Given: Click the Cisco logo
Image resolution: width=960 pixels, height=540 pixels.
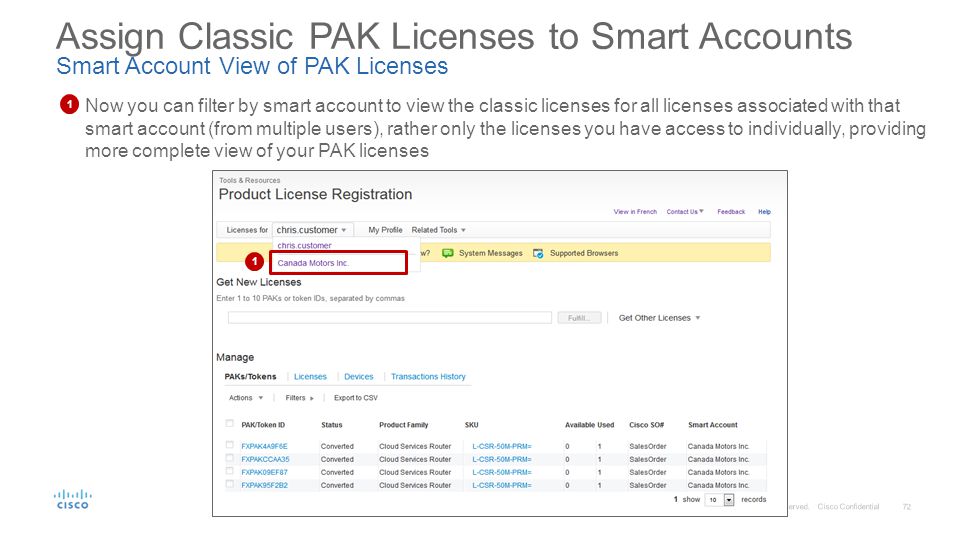Looking at the screenshot, I should pyautogui.click(x=73, y=499).
